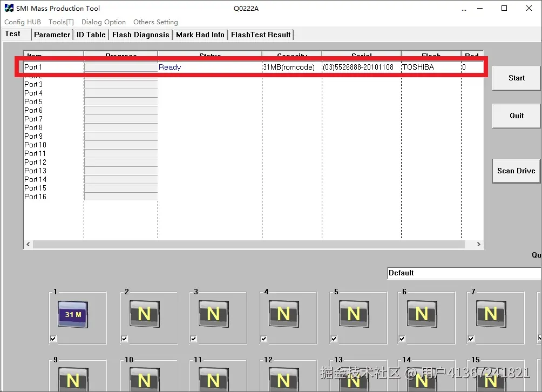Toggle the checkbox under port 2 slot
The height and width of the screenshot is (392, 542).
(x=125, y=339)
